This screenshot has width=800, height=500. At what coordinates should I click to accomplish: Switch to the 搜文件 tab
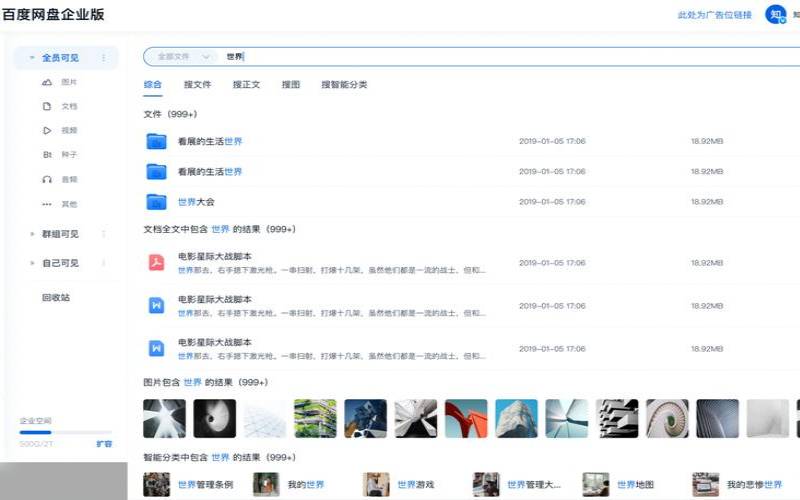click(x=197, y=85)
